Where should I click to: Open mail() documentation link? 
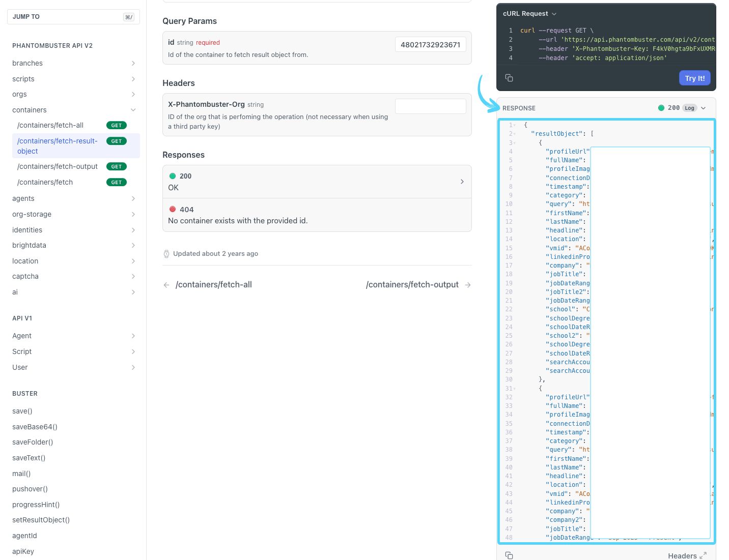[21, 474]
